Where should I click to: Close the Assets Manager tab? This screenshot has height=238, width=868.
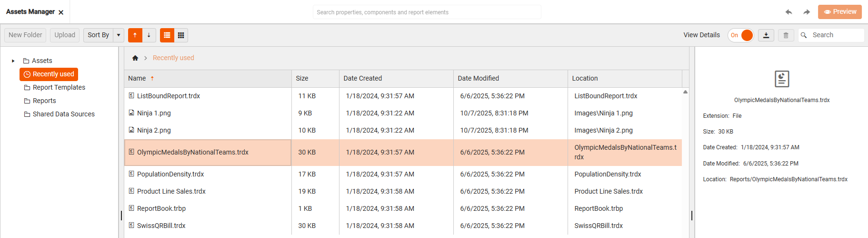(x=61, y=12)
